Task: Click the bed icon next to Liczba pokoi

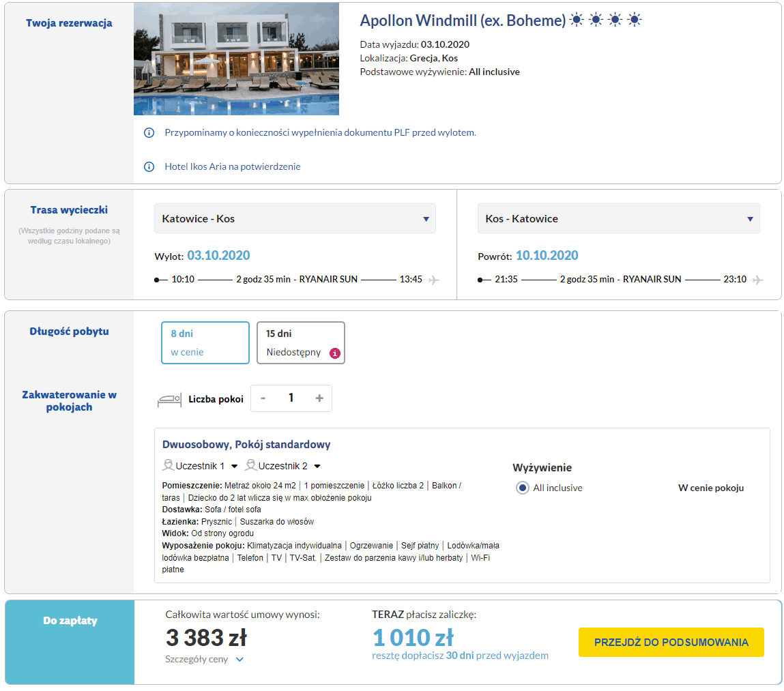Action: pos(169,399)
